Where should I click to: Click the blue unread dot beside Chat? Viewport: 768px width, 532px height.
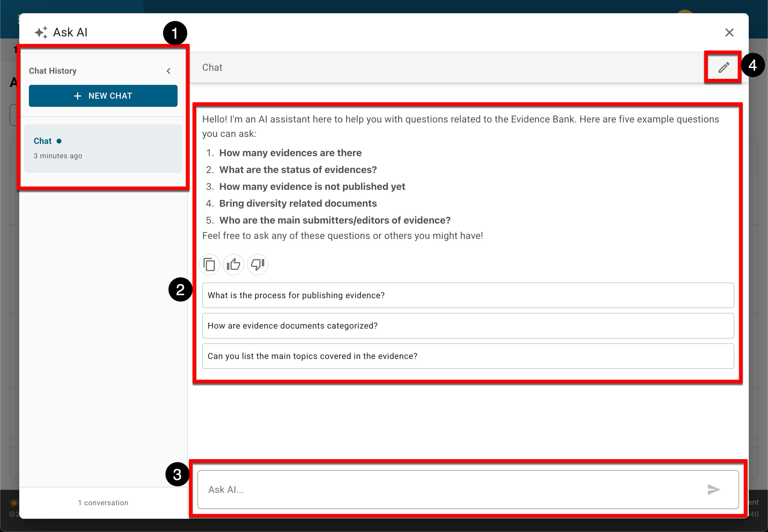pyautogui.click(x=59, y=141)
